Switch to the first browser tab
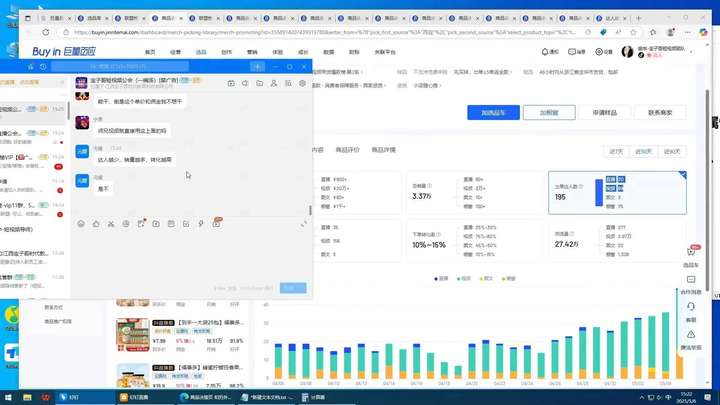Viewport: 720px width, 405px height. pyautogui.click(x=56, y=18)
